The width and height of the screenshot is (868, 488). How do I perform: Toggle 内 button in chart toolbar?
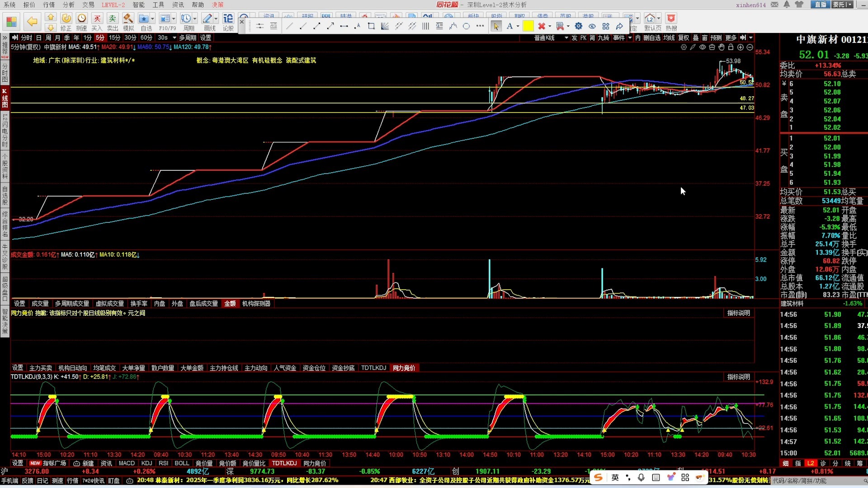click(638, 38)
